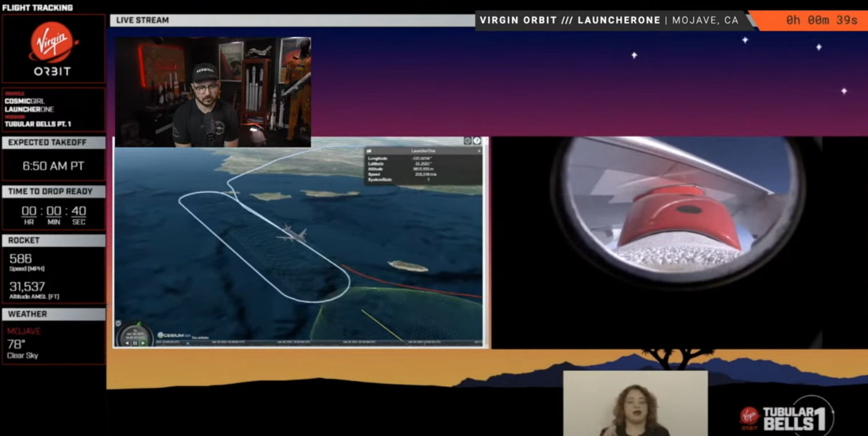Click the TUBULAR BELLS PT. 1 mission name
The image size is (868, 436).
tap(38, 124)
